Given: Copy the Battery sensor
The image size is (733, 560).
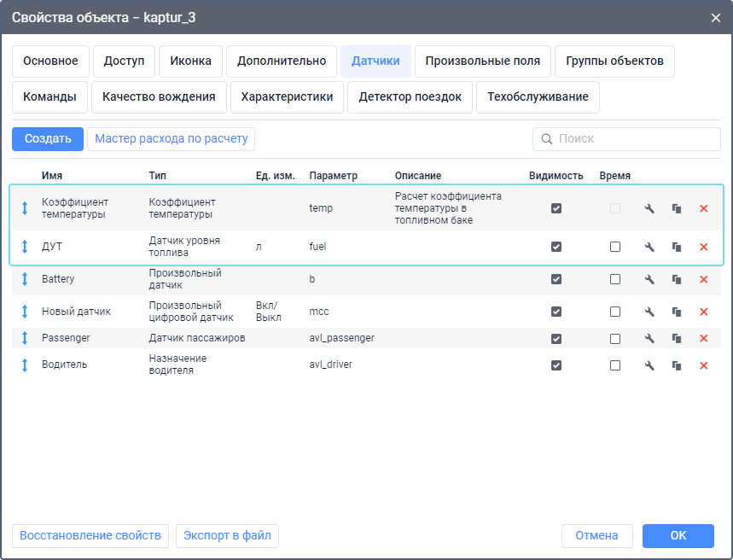Looking at the screenshot, I should 677,279.
